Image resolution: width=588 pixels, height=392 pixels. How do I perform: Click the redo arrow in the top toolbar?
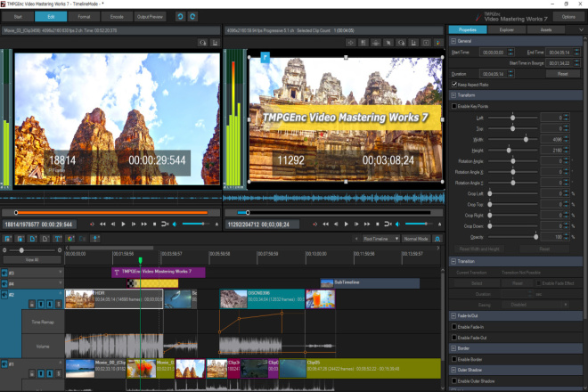tap(192, 17)
